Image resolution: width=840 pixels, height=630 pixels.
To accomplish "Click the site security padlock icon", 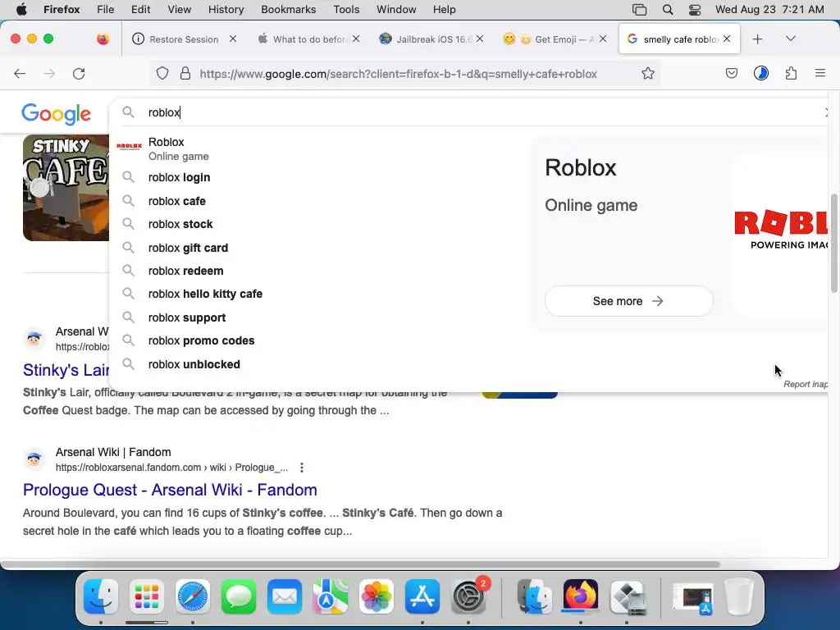I will pos(185,73).
